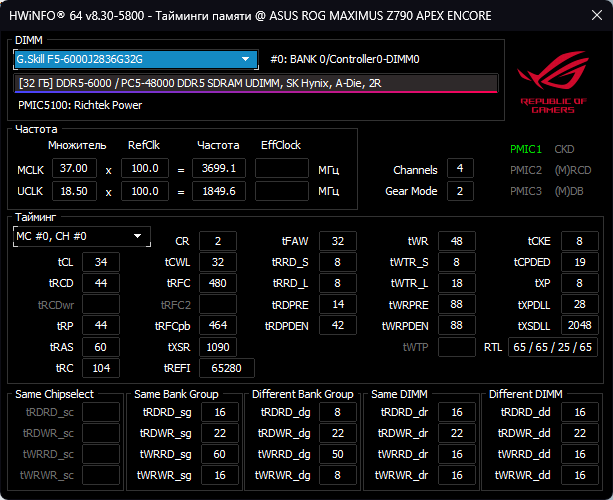Click the MCLK multiplier value 37.00
This screenshot has width=613, height=500.
tap(74, 168)
